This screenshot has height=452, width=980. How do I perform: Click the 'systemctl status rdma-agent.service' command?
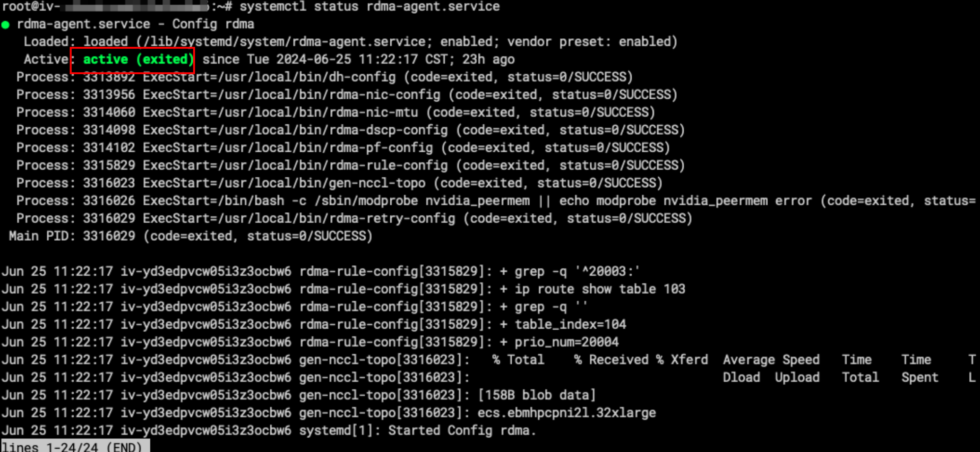(370, 7)
